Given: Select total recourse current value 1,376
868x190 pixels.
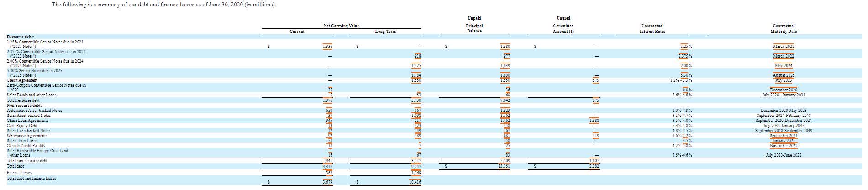Looking at the screenshot, I should 327,100.
